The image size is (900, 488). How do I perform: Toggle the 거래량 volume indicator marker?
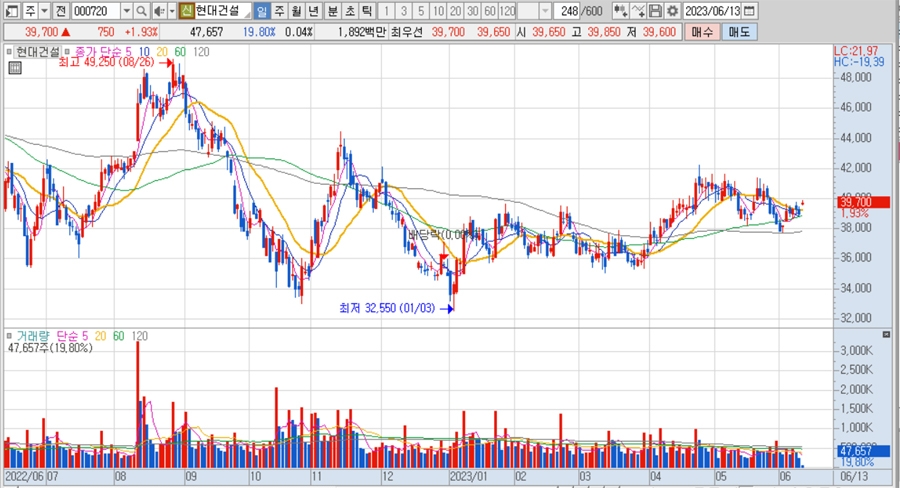point(9,335)
